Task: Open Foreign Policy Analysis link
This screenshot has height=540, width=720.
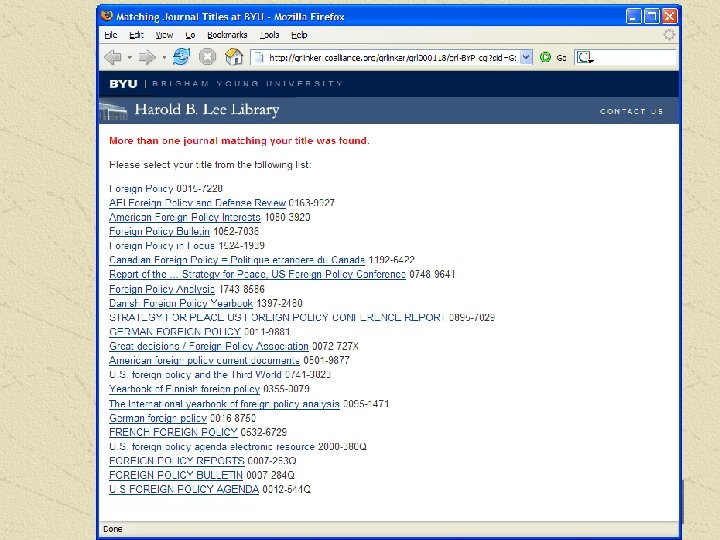Action: [x=162, y=289]
